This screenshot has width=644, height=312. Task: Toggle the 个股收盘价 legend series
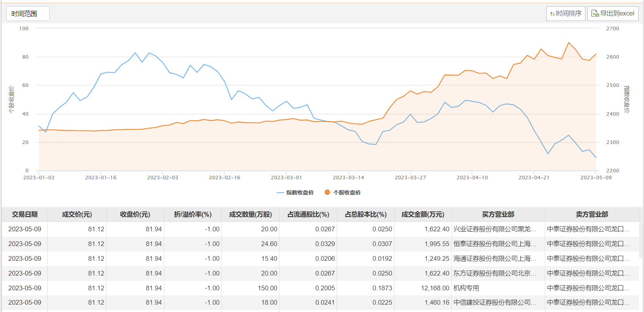pyautogui.click(x=343, y=192)
